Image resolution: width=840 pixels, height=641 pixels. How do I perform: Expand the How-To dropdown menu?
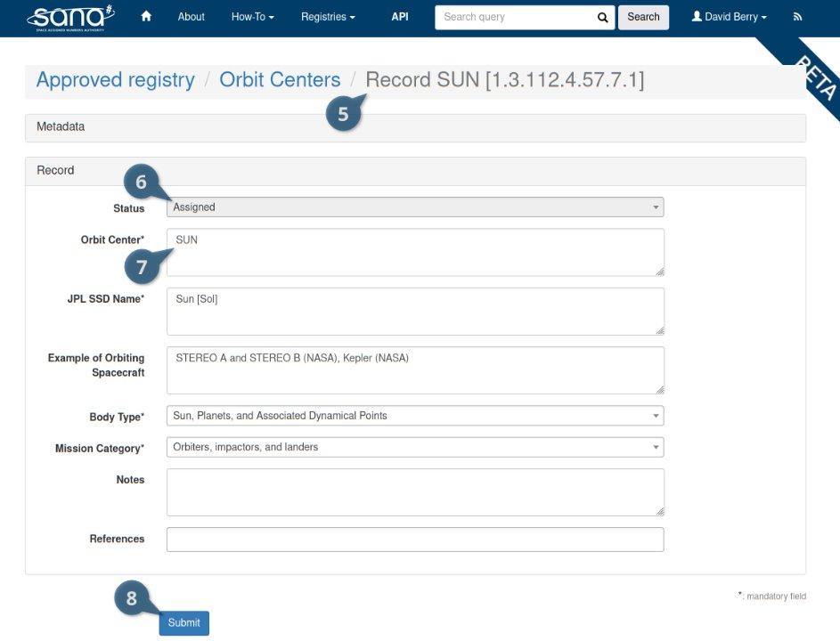coord(252,17)
